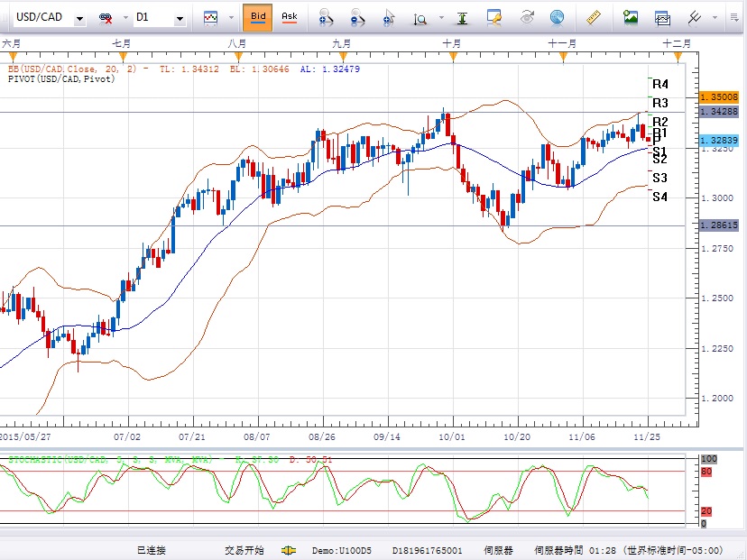Click the orange 1.35008 price tag
The width and height of the screenshot is (747, 560).
718,97
